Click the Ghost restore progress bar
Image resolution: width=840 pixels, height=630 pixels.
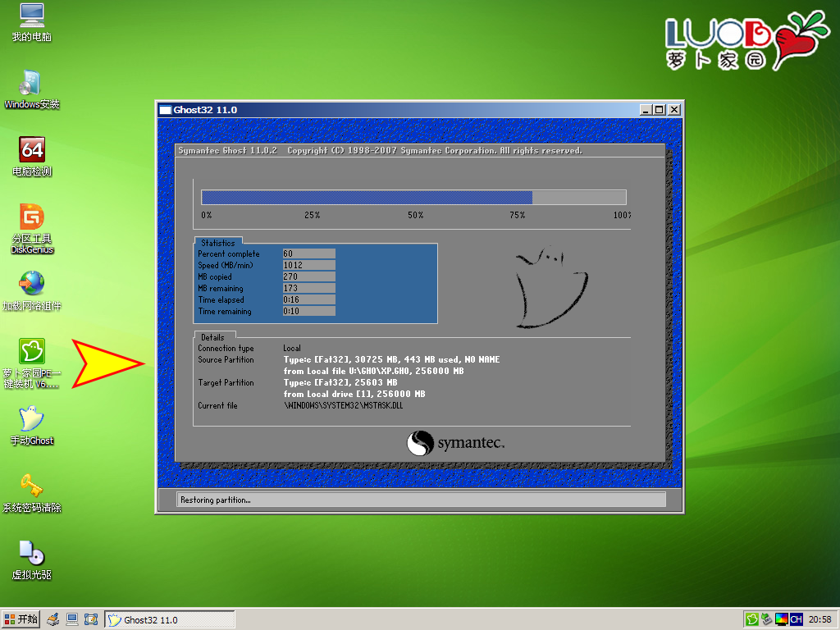click(413, 198)
